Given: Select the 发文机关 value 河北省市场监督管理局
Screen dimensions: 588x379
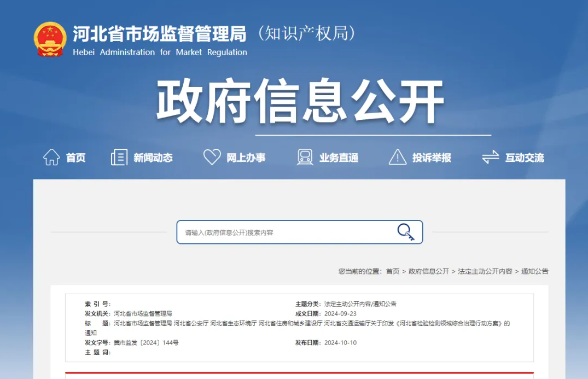Looking at the screenshot, I should [x=143, y=314].
